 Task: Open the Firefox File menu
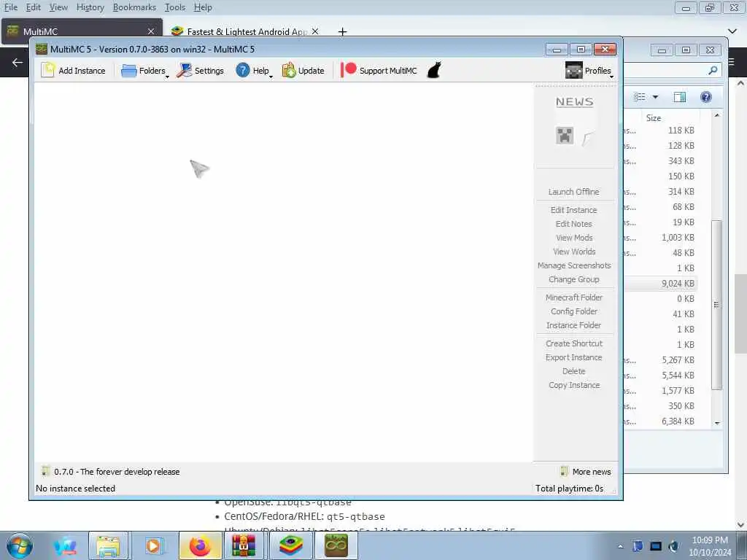tap(10, 7)
